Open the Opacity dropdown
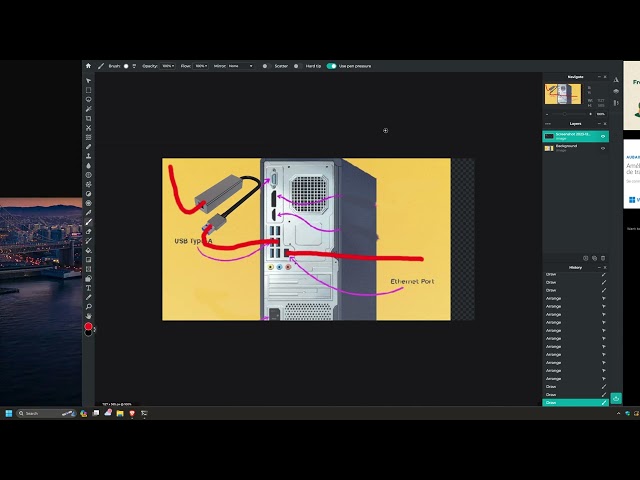This screenshot has width=640, height=480. point(167,66)
